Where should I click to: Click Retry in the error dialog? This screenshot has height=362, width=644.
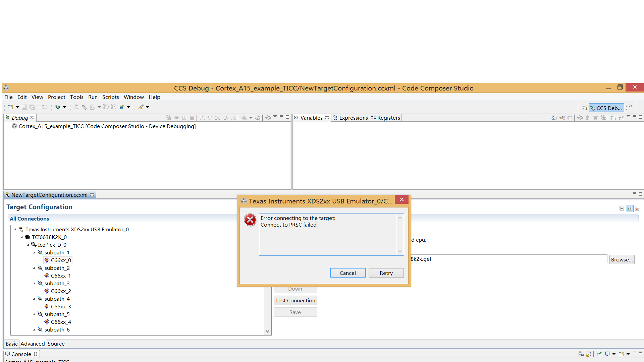tap(386, 273)
